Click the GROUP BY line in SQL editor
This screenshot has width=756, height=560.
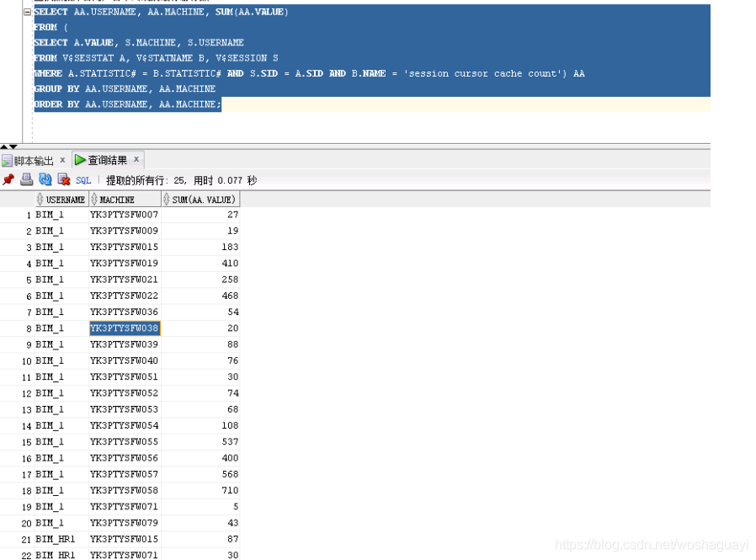click(125, 88)
